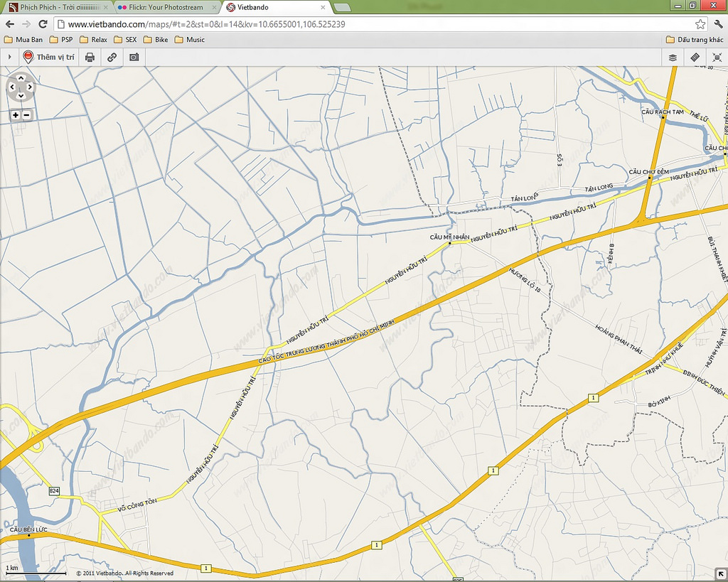Click the print map icon
Screen dimensions: 728x582
tap(90, 57)
